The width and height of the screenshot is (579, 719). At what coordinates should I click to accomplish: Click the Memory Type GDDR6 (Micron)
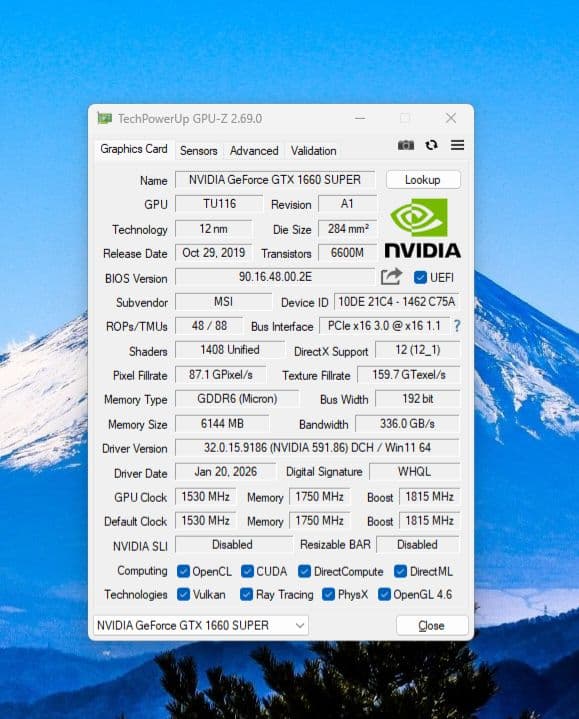[x=237, y=399]
